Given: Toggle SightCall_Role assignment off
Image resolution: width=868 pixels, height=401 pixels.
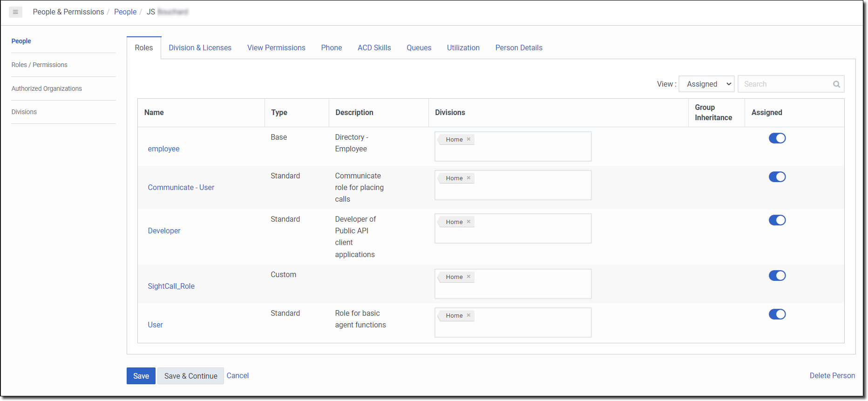Looking at the screenshot, I should [x=777, y=276].
